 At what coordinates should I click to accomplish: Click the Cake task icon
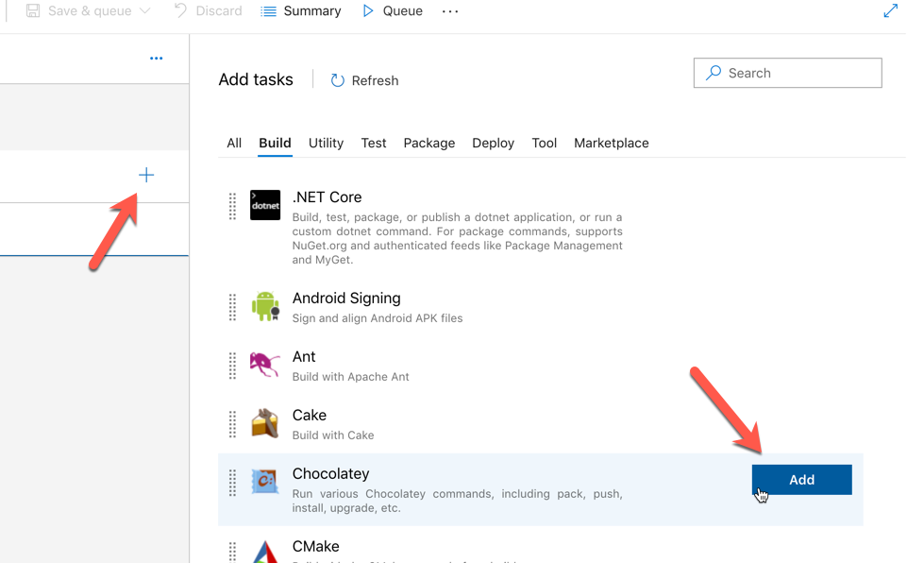coord(265,423)
